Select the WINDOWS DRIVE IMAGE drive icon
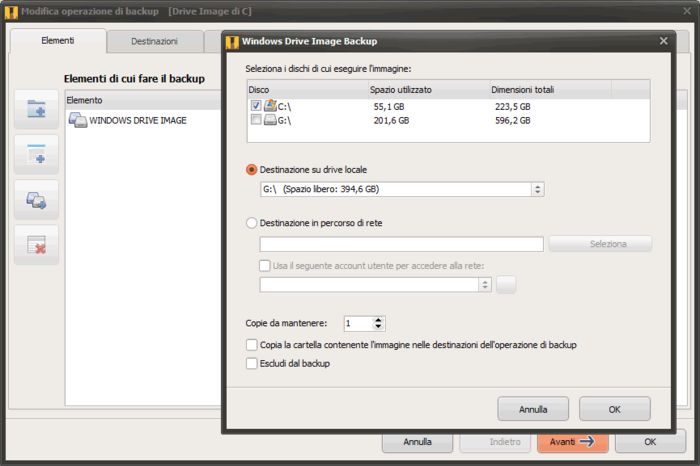The image size is (700, 466). [x=77, y=120]
